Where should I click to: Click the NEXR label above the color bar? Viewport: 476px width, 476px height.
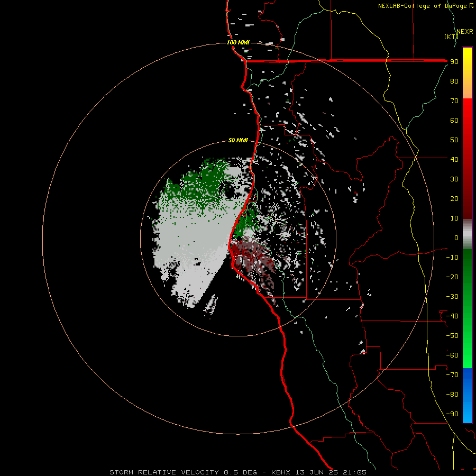[465, 32]
